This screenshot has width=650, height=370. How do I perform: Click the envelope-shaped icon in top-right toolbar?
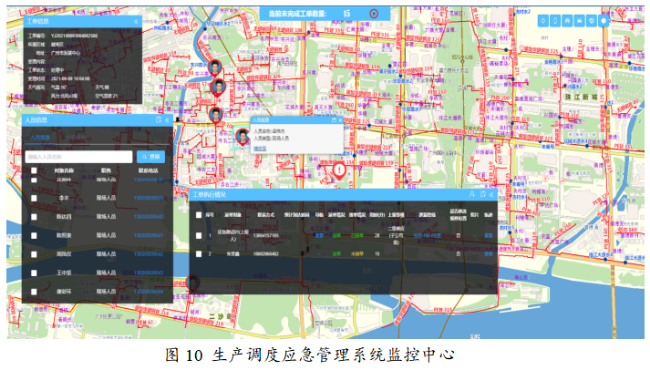click(x=580, y=21)
